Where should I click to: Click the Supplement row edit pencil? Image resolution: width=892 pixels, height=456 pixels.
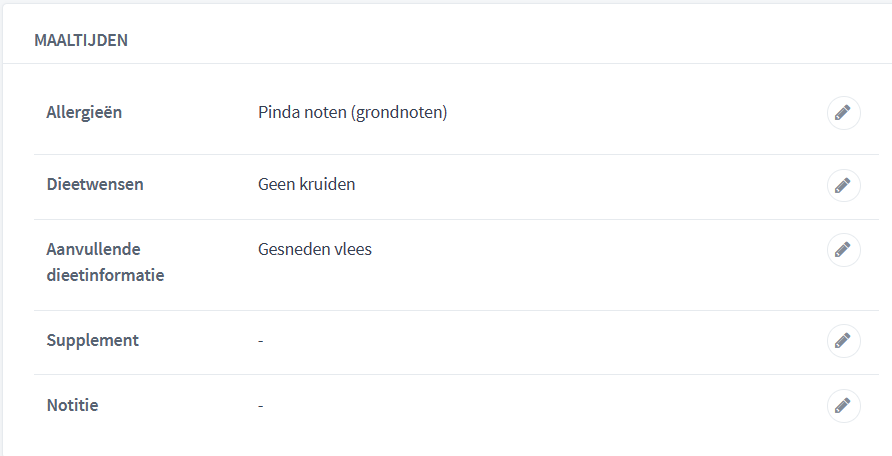tap(843, 341)
